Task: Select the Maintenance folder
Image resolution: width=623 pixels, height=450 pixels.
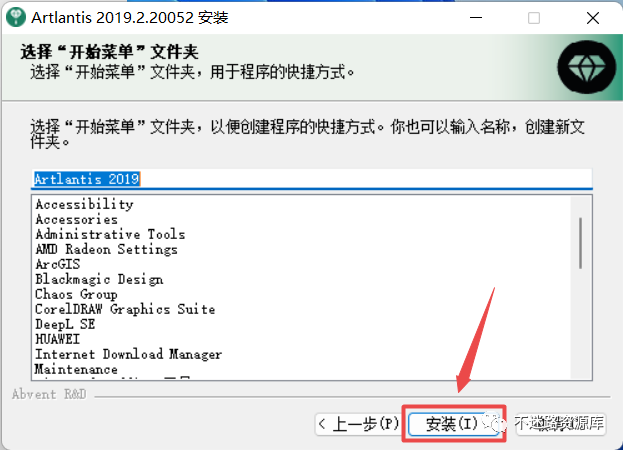Action: (x=76, y=369)
